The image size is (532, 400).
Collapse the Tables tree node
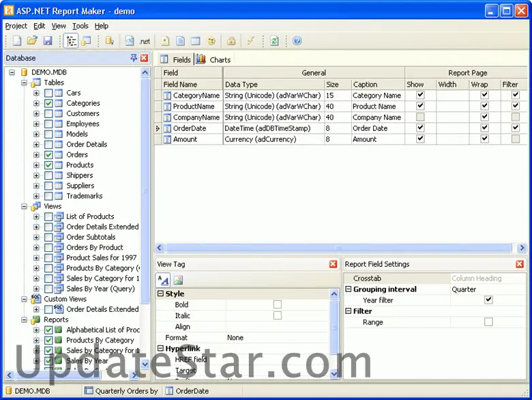click(24, 83)
